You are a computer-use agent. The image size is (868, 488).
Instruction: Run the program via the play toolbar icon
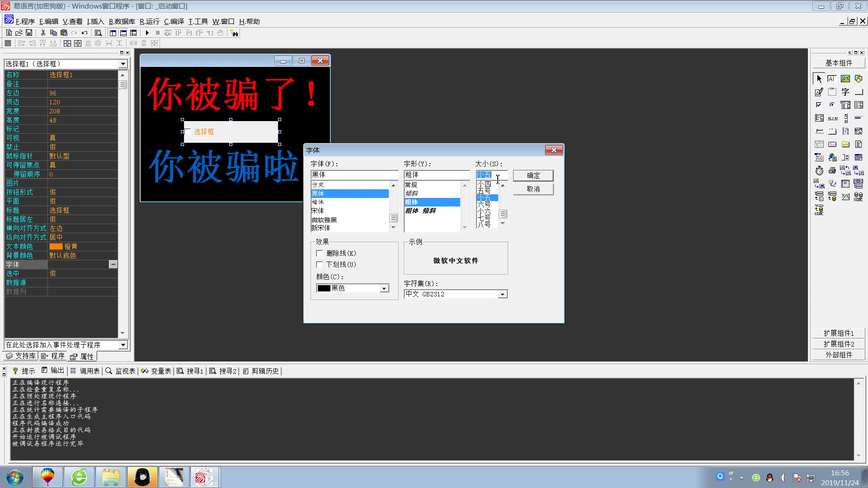point(147,33)
